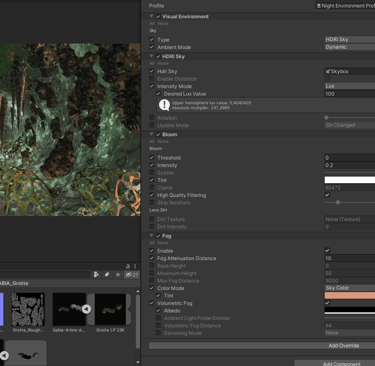Screen dimensions: 375x366
Task: Click All under the Bloom header
Action: 152,142
